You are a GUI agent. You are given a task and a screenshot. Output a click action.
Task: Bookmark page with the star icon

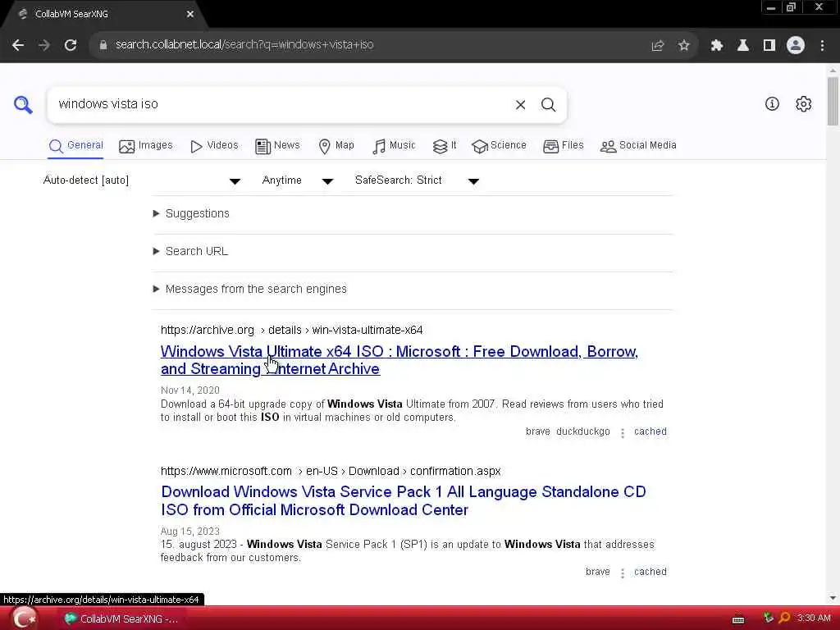point(683,46)
